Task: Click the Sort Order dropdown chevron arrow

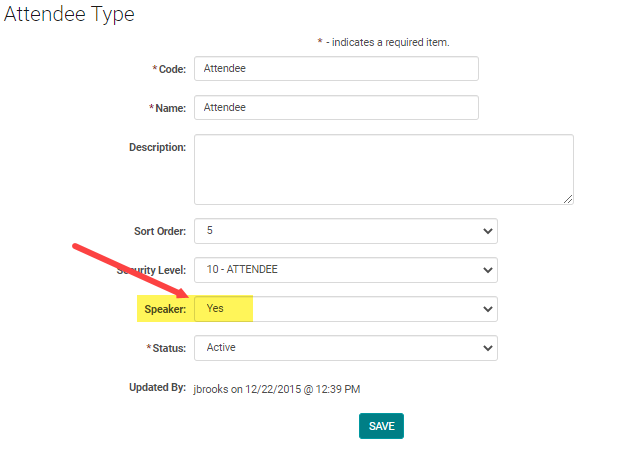Action: click(x=488, y=231)
